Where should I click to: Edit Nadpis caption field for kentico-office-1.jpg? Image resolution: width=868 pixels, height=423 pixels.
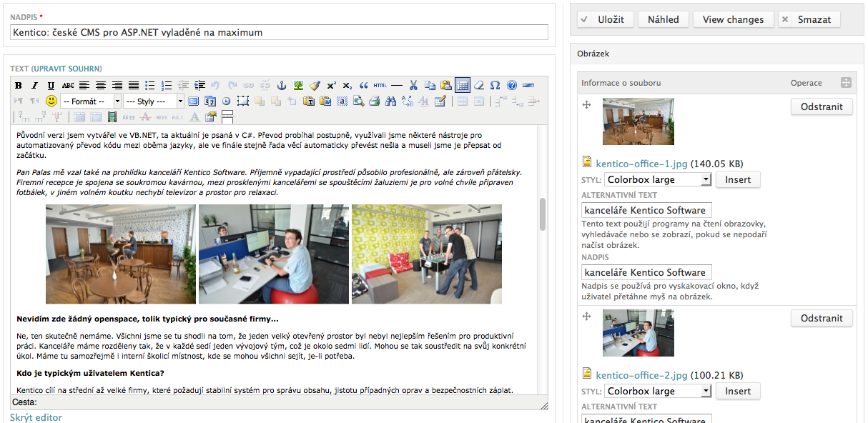[646, 272]
